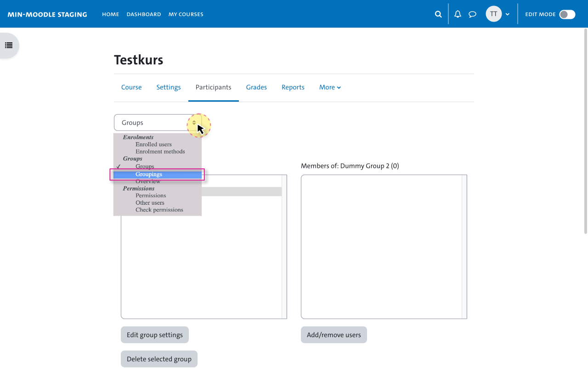Image resolution: width=588 pixels, height=368 pixels.
Task: Open the search magnifier icon
Action: 438,14
